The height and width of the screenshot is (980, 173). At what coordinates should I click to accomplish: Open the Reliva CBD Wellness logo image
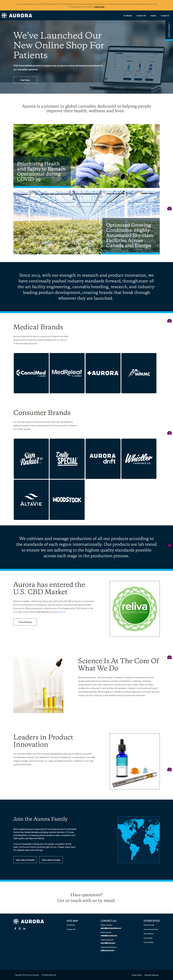point(135,609)
